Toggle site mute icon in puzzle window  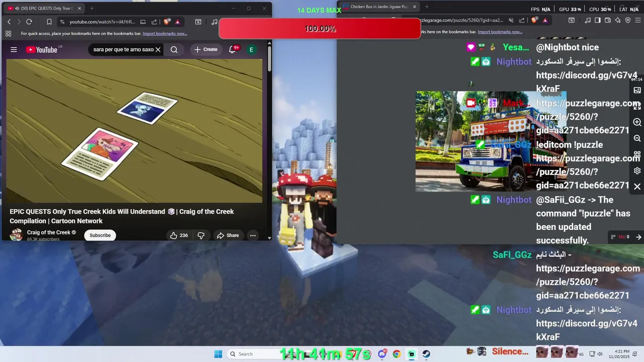511,20
